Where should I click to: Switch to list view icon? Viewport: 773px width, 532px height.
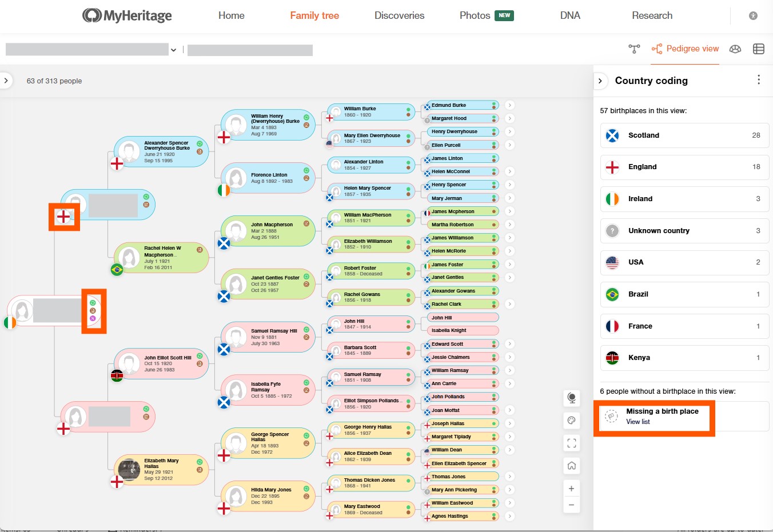coord(759,49)
